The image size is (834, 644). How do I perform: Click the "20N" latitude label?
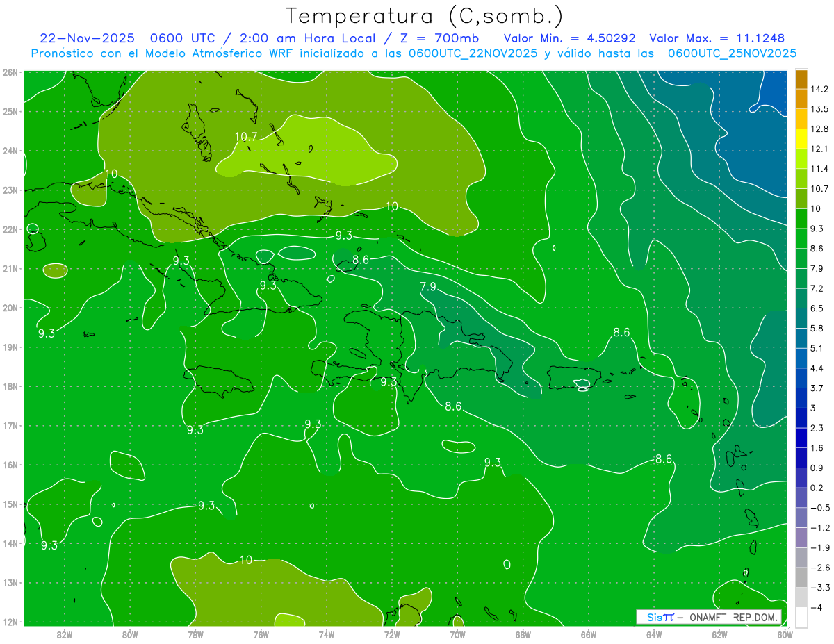(10, 308)
